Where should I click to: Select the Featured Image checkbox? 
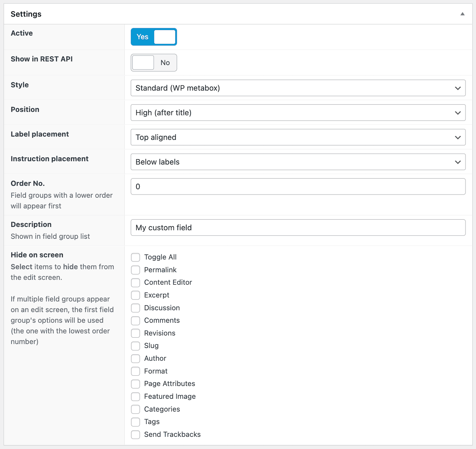click(136, 397)
